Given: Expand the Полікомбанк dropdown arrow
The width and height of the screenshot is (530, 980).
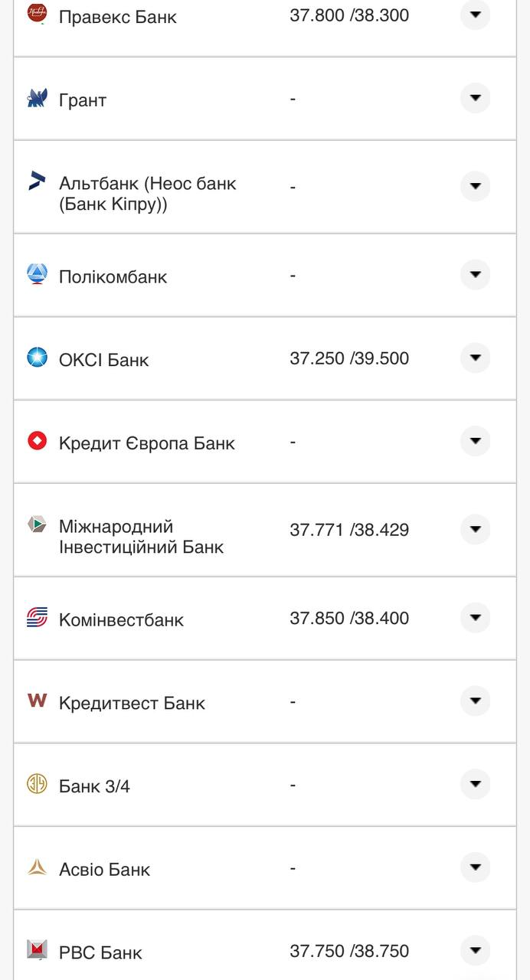Looking at the screenshot, I should [474, 274].
